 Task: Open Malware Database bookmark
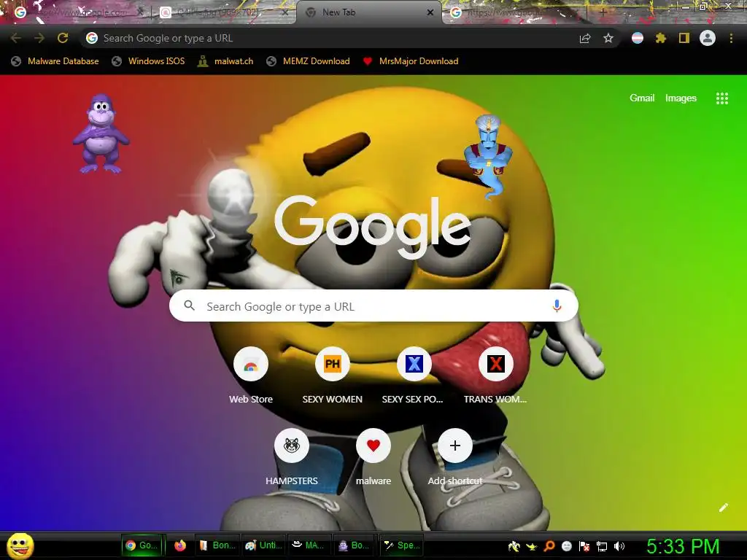click(x=55, y=61)
